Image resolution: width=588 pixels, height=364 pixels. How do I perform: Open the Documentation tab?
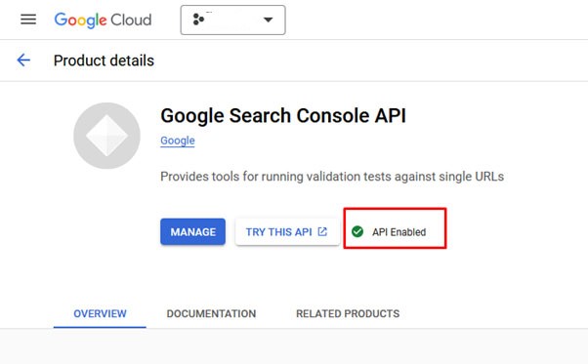(211, 314)
